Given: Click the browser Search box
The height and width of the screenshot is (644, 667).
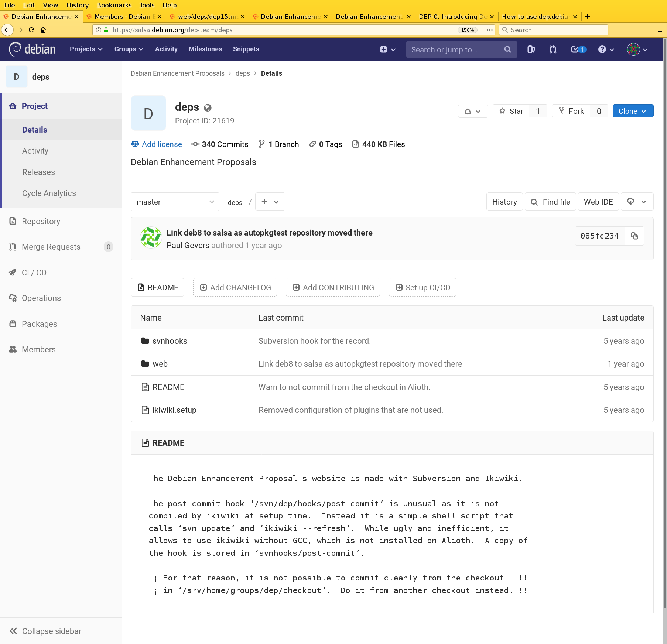Looking at the screenshot, I should (553, 30).
